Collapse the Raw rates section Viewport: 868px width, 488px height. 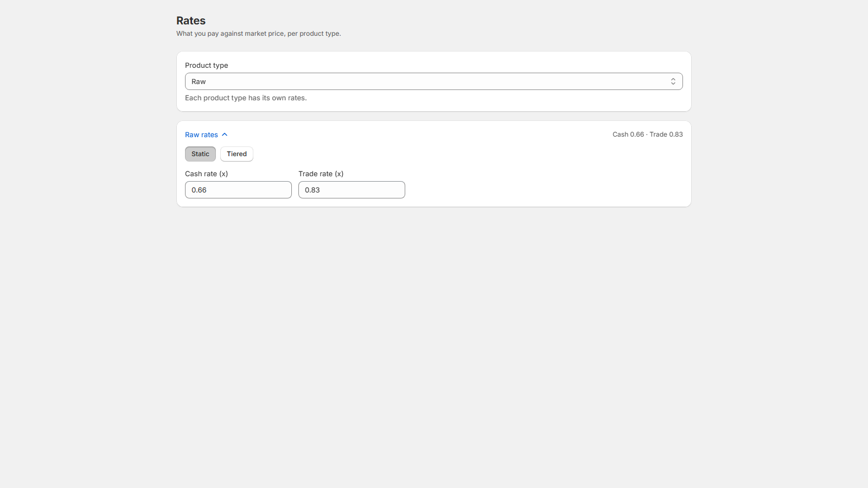pos(206,134)
